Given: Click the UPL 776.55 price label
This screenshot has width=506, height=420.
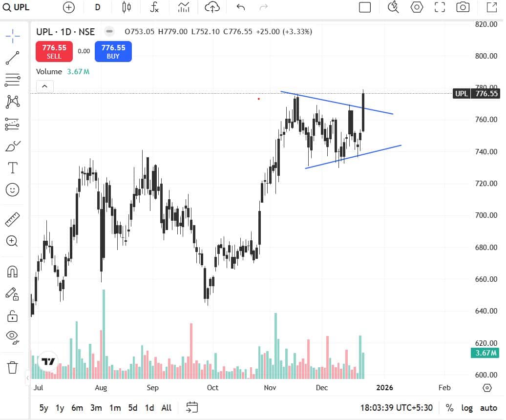Looking at the screenshot, I should [476, 94].
